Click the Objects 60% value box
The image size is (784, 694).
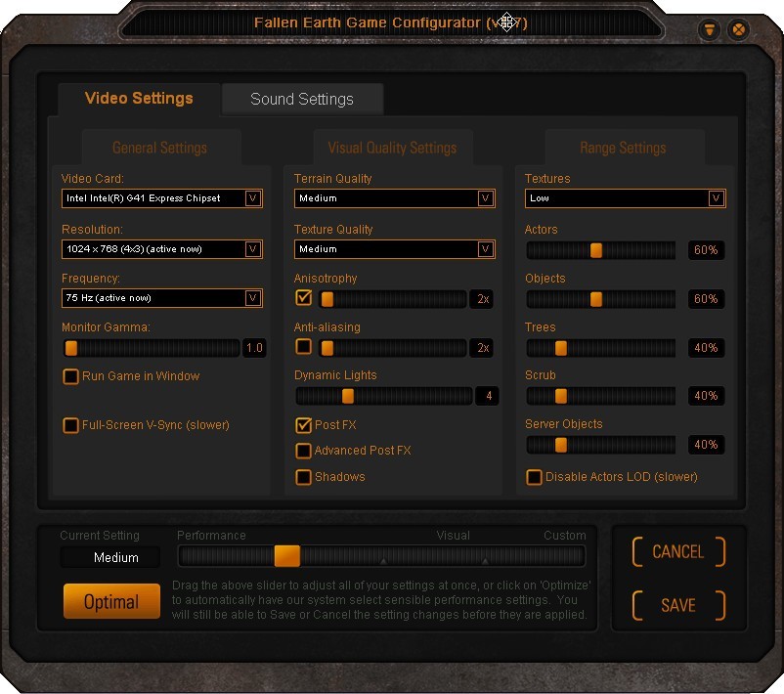click(x=706, y=299)
